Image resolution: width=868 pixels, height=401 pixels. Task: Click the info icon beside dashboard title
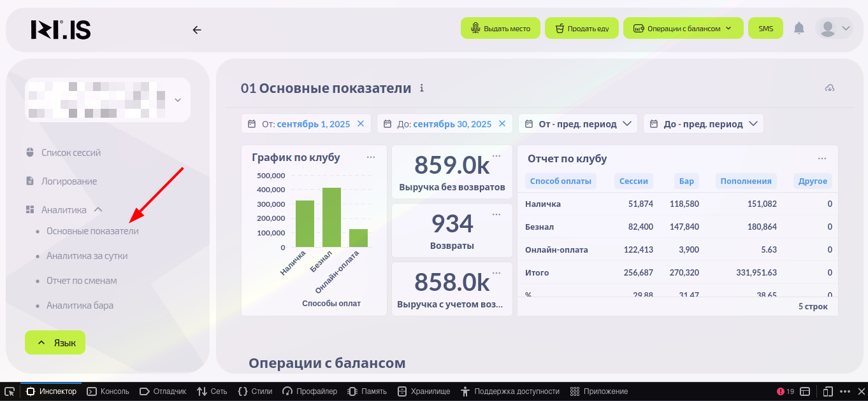coord(421,88)
